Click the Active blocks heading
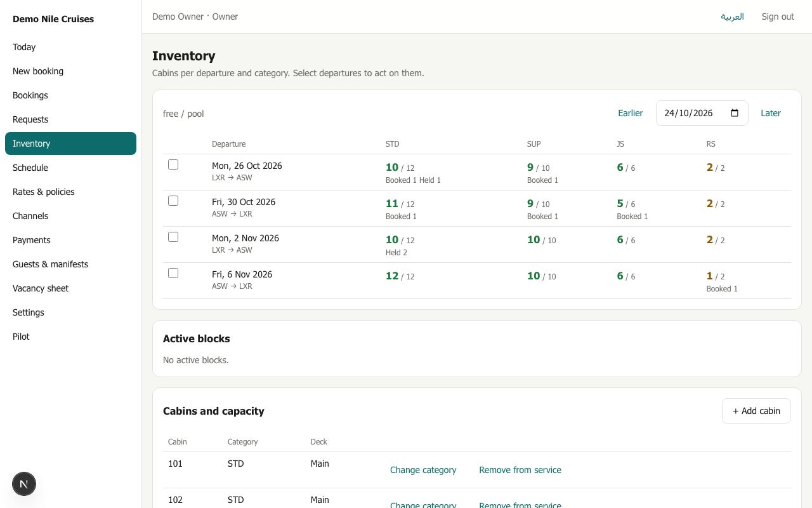 [x=197, y=338]
